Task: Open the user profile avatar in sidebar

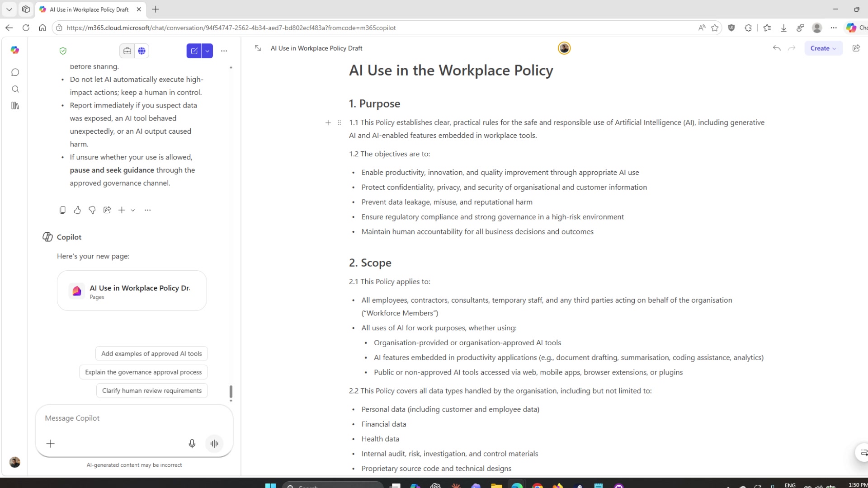Action: [x=15, y=462]
